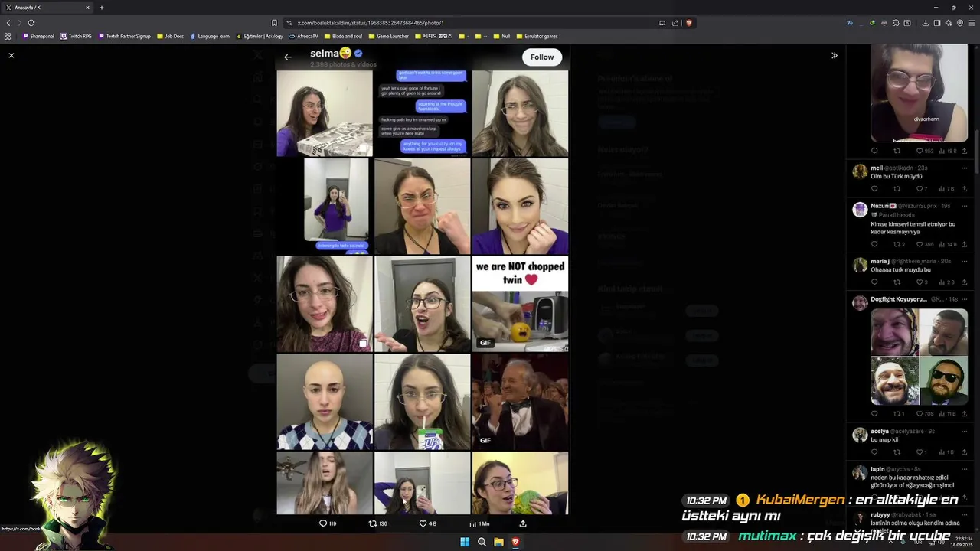Open the apps grid icon in bookmarks bar
980x551 pixels.
click(8, 36)
